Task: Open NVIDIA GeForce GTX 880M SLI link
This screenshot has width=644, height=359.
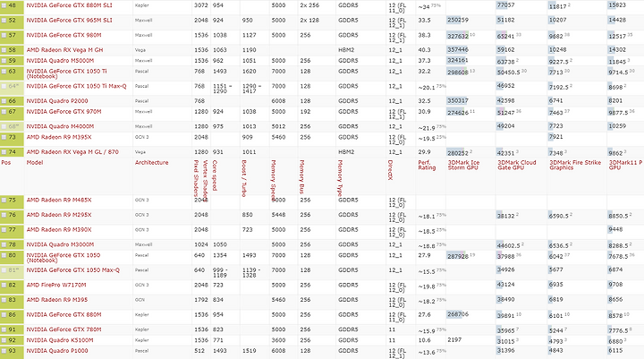Action: point(69,5)
